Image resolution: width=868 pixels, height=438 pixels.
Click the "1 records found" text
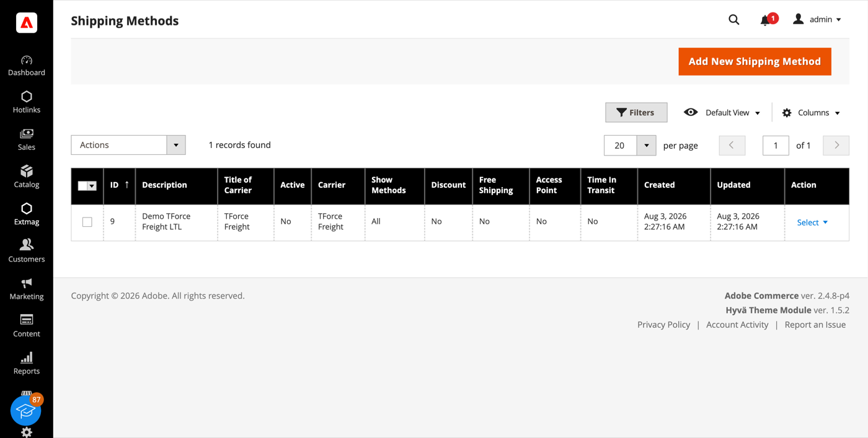pyautogui.click(x=239, y=145)
